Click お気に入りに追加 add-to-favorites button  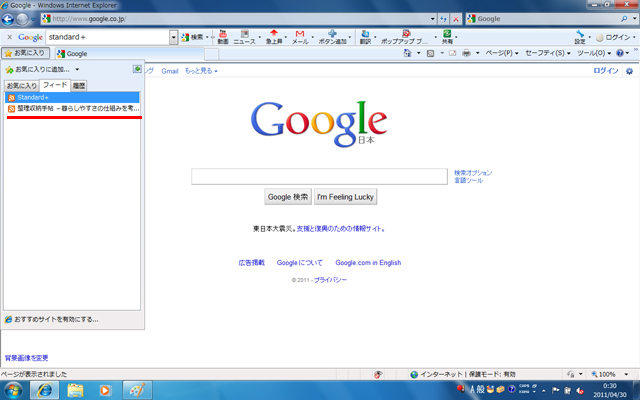click(38, 69)
